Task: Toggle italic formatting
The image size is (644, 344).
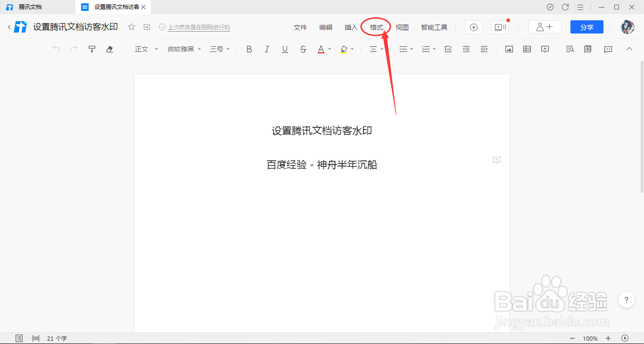Action: point(267,49)
